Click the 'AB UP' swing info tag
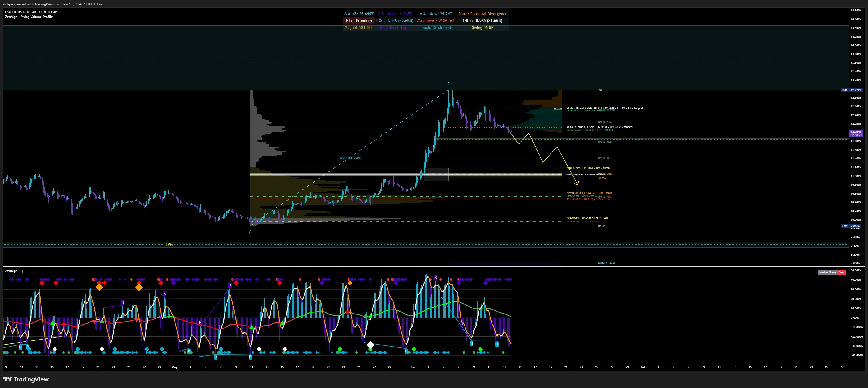 point(350,157)
